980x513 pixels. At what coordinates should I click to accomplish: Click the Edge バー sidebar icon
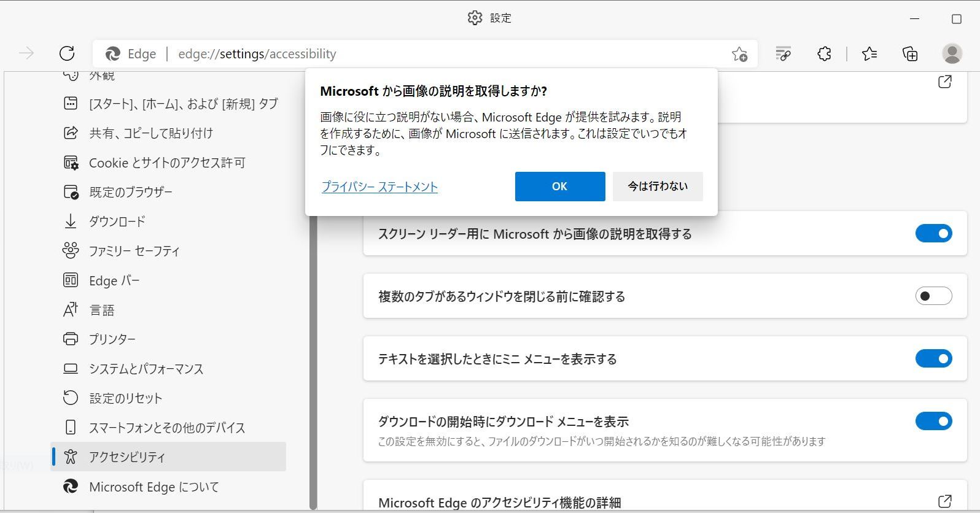(71, 280)
